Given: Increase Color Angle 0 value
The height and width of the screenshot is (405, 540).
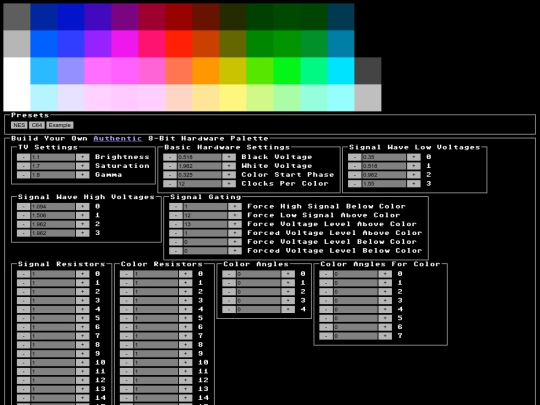Looking at the screenshot, I should pos(288,274).
